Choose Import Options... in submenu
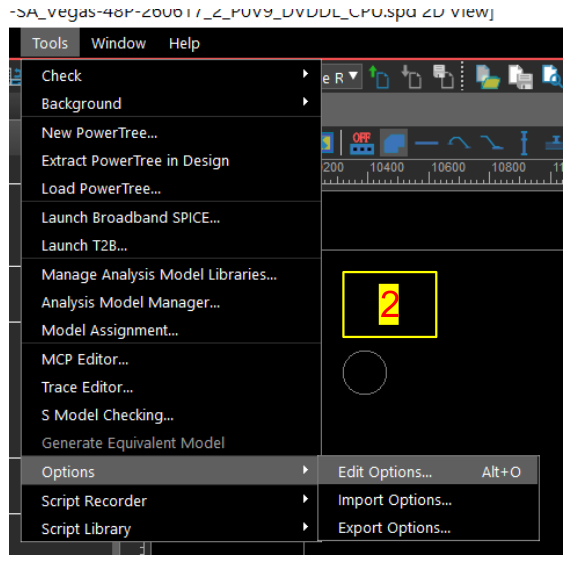Viewport: 572px width, 564px height. [429, 500]
